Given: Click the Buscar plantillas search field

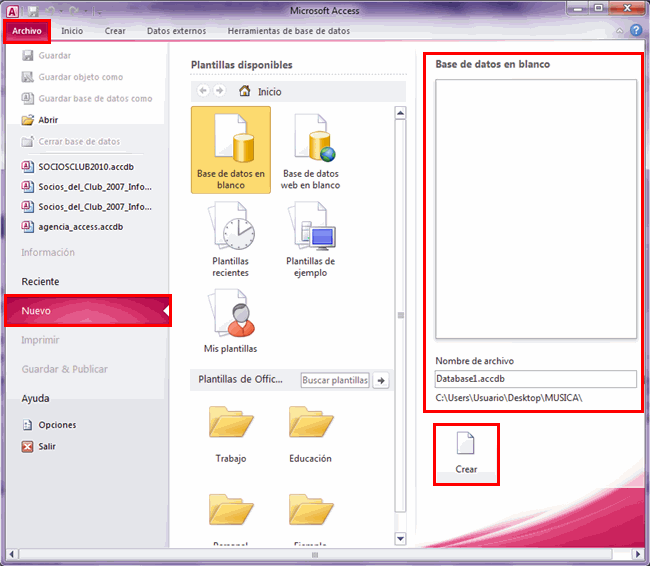Looking at the screenshot, I should pos(335,380).
